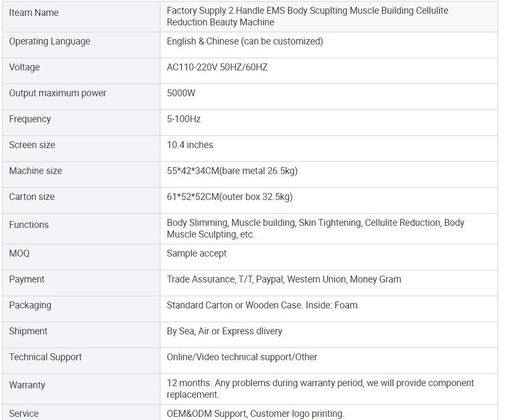514x420 pixels.
Task: Click the "Sample accept" MOQ value
Action: (196, 253)
